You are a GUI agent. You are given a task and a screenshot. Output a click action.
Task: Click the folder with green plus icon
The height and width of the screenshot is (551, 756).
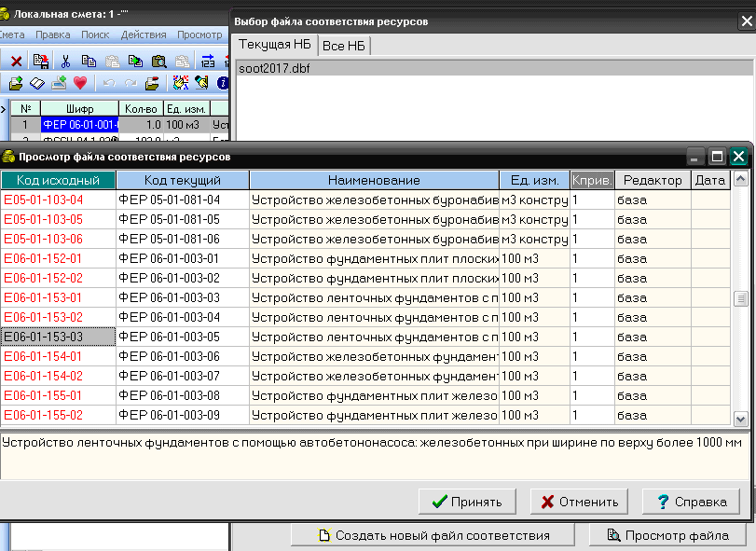(x=16, y=83)
